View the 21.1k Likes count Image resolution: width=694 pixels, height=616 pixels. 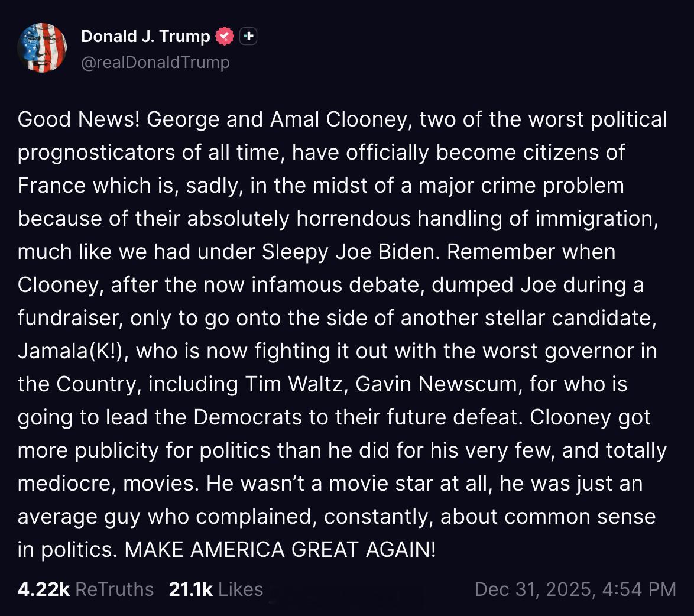(x=191, y=589)
